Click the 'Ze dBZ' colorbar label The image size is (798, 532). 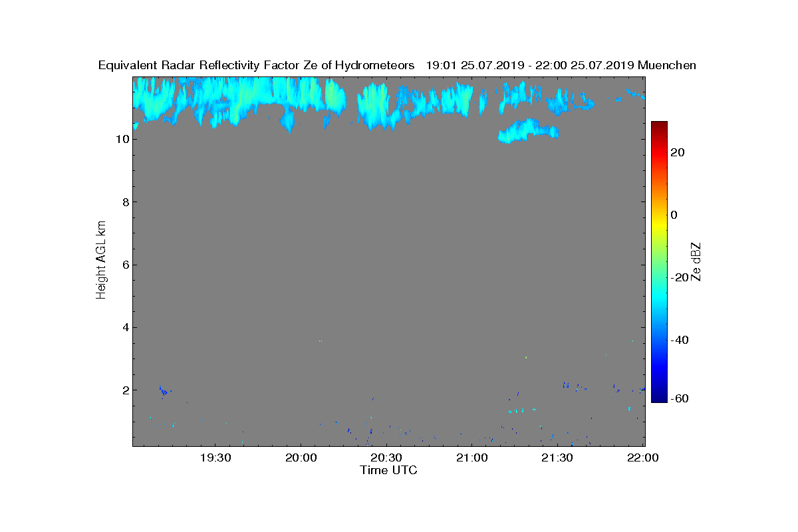[697, 261]
